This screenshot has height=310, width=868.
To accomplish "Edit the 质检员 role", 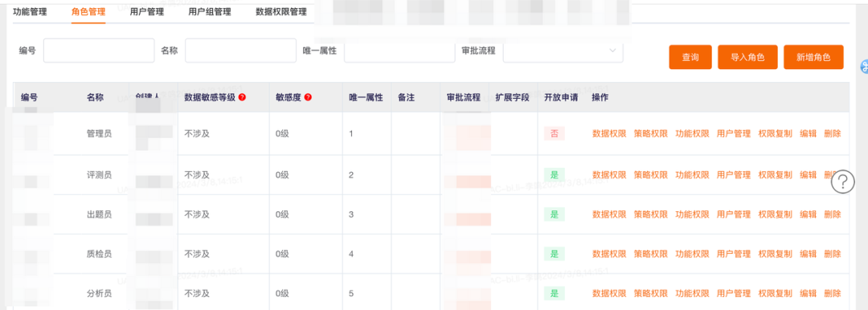I will pos(809,254).
